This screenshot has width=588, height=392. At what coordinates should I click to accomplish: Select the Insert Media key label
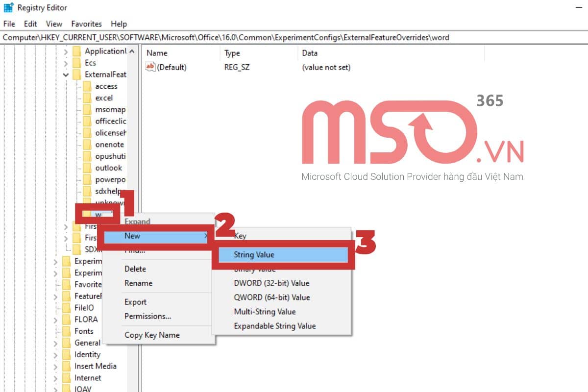[x=96, y=366]
